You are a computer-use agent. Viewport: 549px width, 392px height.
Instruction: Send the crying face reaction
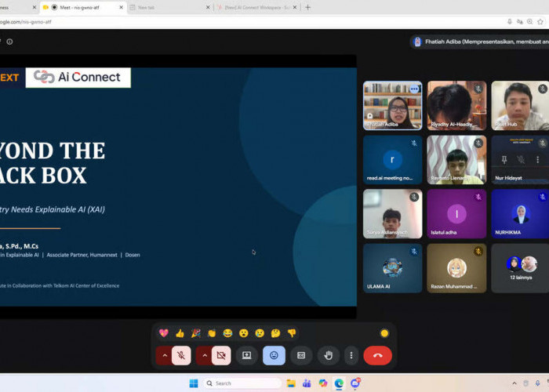pyautogui.click(x=260, y=333)
